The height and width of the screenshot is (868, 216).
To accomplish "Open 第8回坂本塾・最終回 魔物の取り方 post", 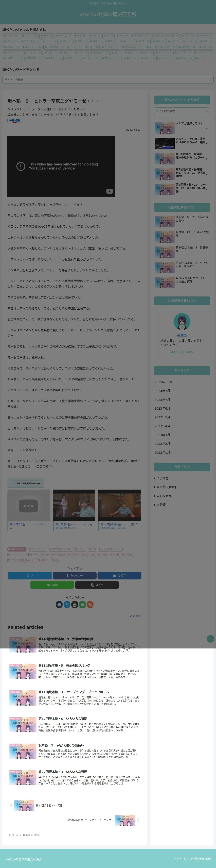I will tap(182, 158).
